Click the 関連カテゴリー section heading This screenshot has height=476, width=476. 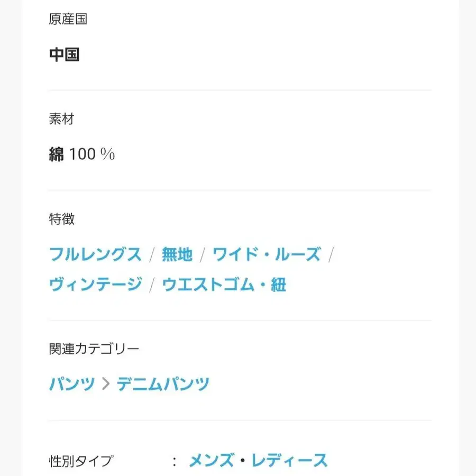coord(94,349)
